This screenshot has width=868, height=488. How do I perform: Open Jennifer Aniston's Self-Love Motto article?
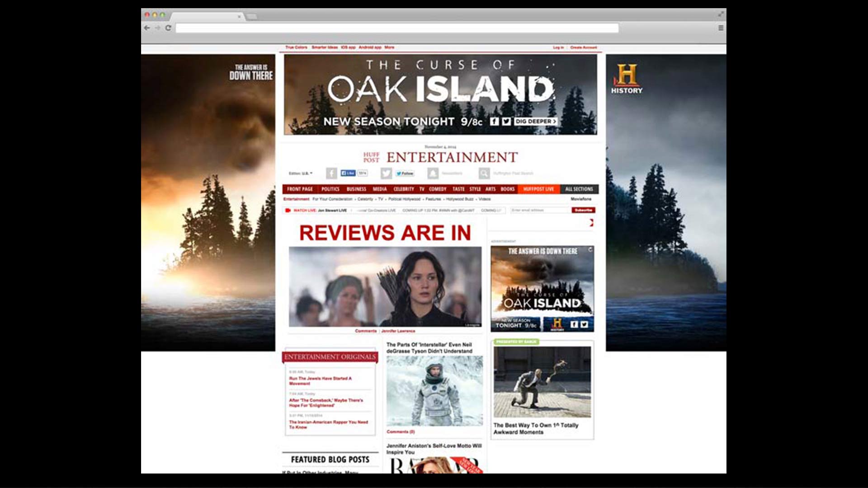tap(434, 449)
